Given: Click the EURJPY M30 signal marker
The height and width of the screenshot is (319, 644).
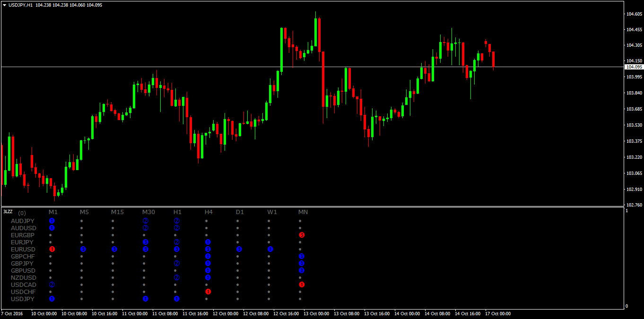Looking at the screenshot, I should (x=146, y=242).
